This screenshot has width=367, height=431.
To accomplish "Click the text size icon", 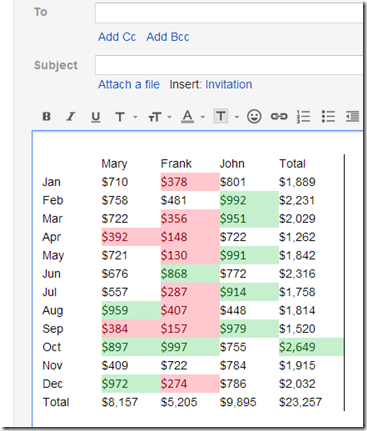I will 155,117.
